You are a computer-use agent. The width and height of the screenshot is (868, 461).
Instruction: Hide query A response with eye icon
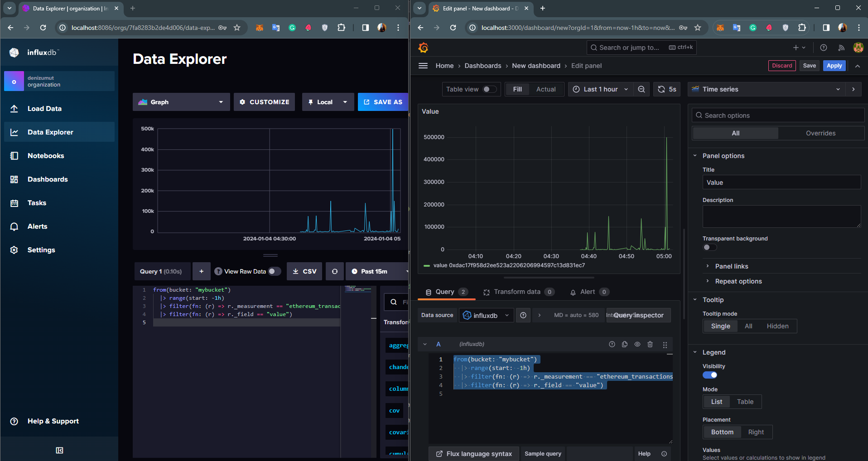pyautogui.click(x=637, y=344)
